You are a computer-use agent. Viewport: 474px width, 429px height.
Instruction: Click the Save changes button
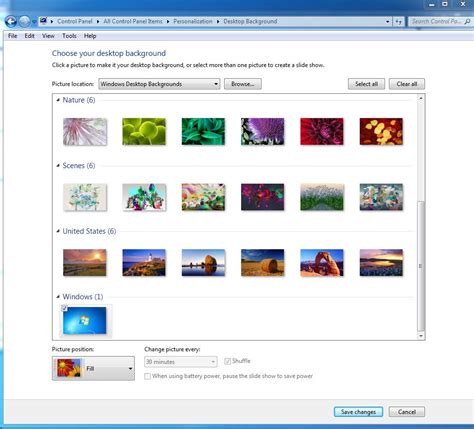pos(358,412)
